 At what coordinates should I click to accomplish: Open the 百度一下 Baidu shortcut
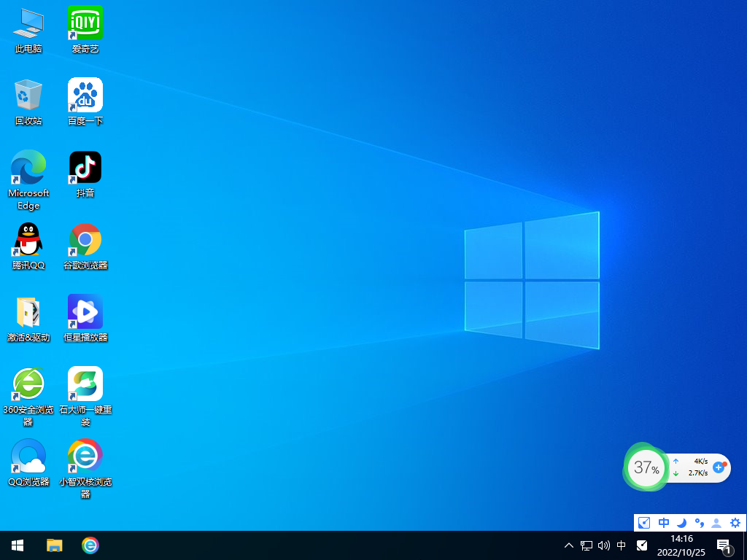(x=85, y=95)
